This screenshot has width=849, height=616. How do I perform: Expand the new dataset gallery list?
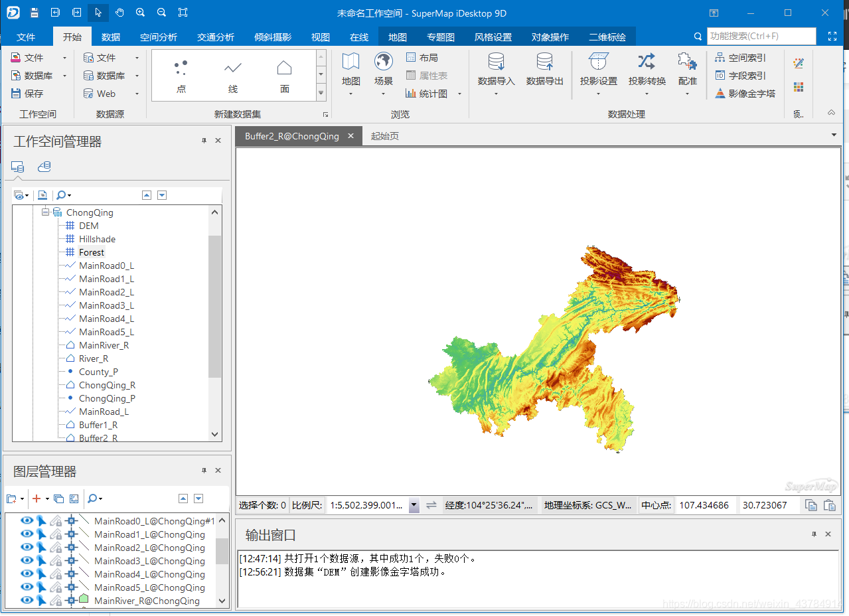321,94
